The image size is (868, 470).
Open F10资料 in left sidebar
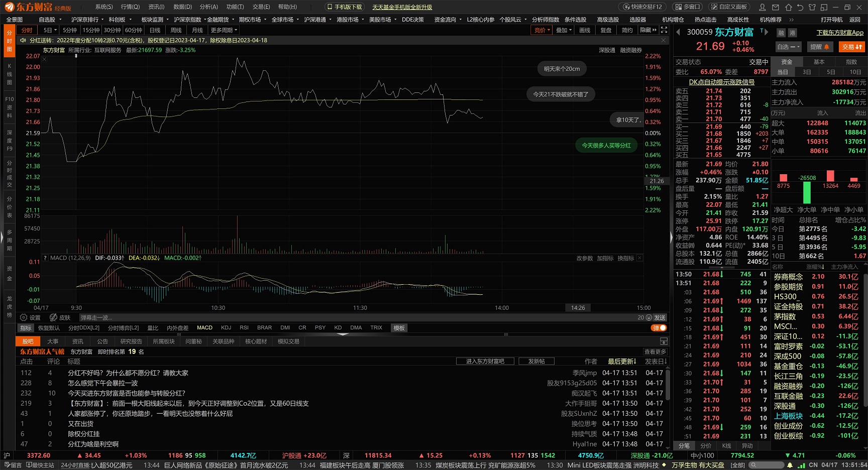tap(9, 107)
